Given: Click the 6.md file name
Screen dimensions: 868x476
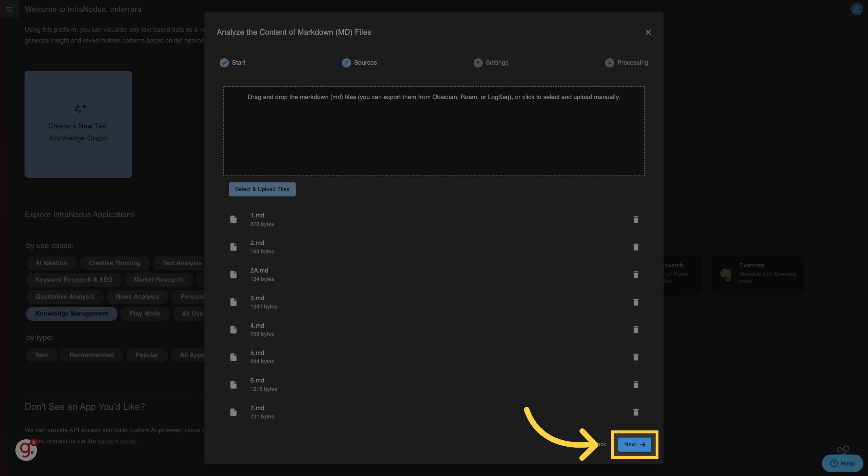Looking at the screenshot, I should click(257, 380).
